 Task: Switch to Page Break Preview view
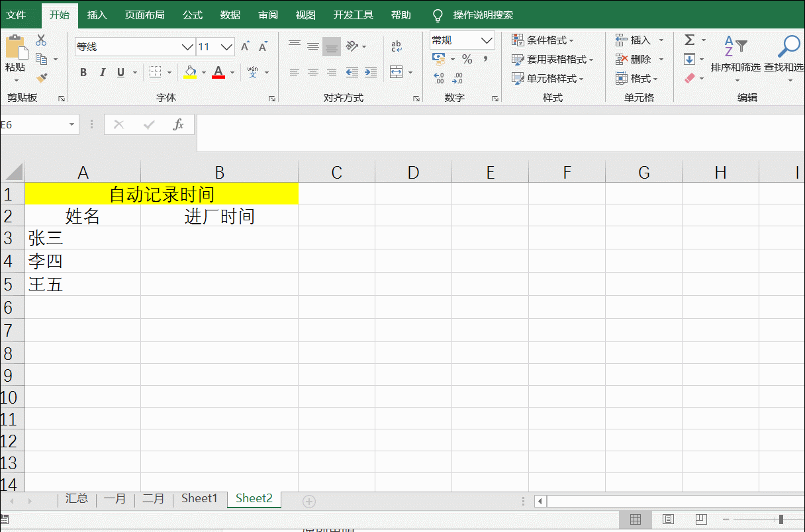(701, 519)
